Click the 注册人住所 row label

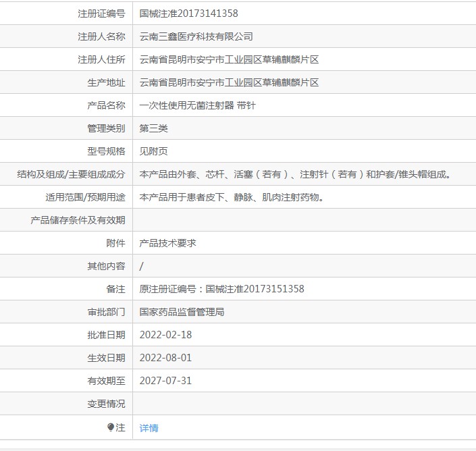click(101, 59)
